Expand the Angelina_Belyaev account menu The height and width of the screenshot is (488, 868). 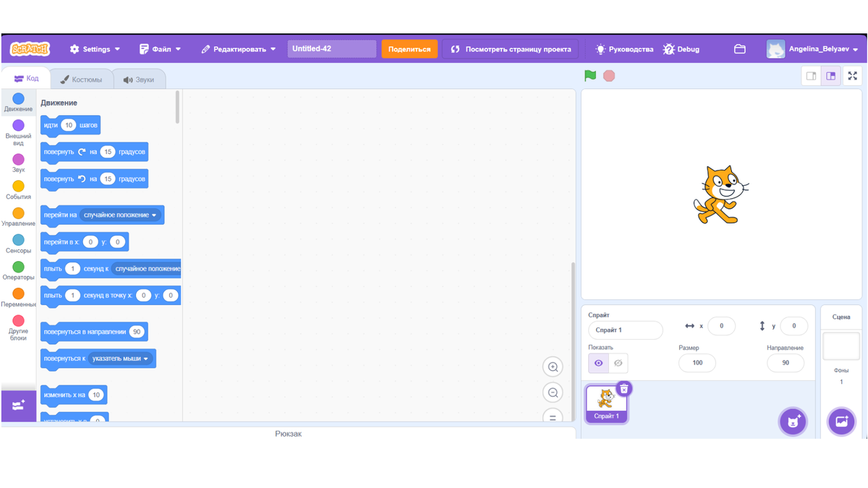[823, 49]
